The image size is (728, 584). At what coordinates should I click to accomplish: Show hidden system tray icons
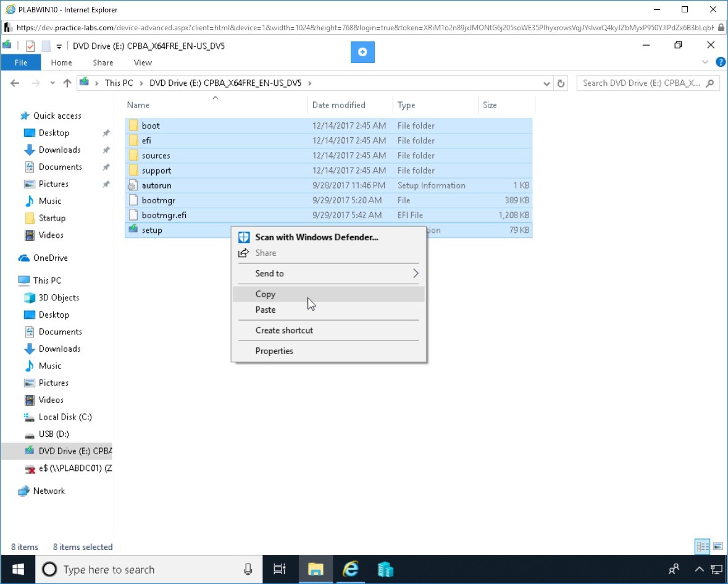click(x=699, y=569)
